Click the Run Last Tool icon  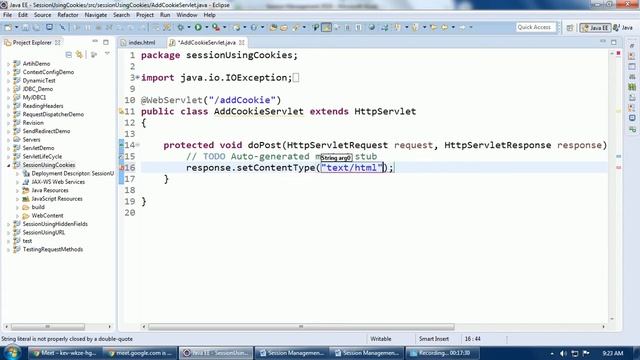click(216, 27)
